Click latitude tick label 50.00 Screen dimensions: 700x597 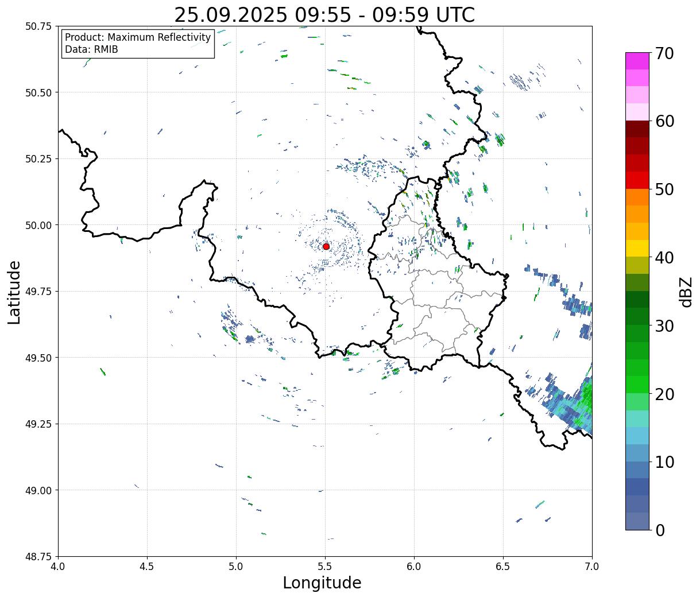coord(38,225)
